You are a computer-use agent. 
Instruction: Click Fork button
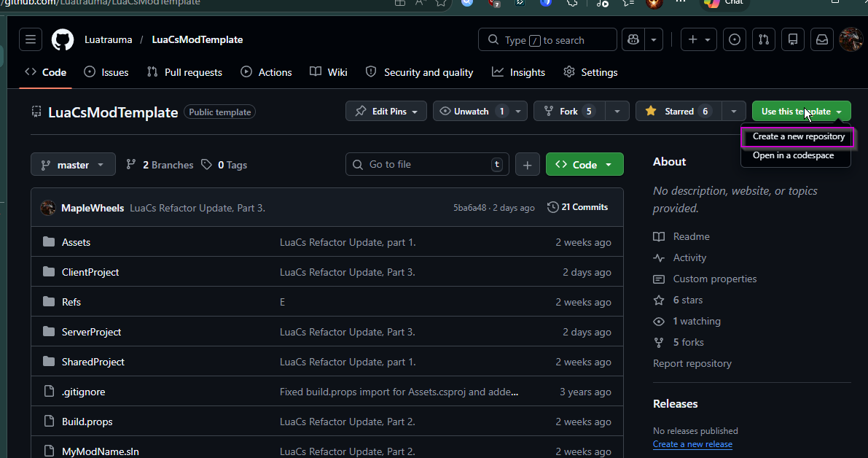click(x=570, y=112)
